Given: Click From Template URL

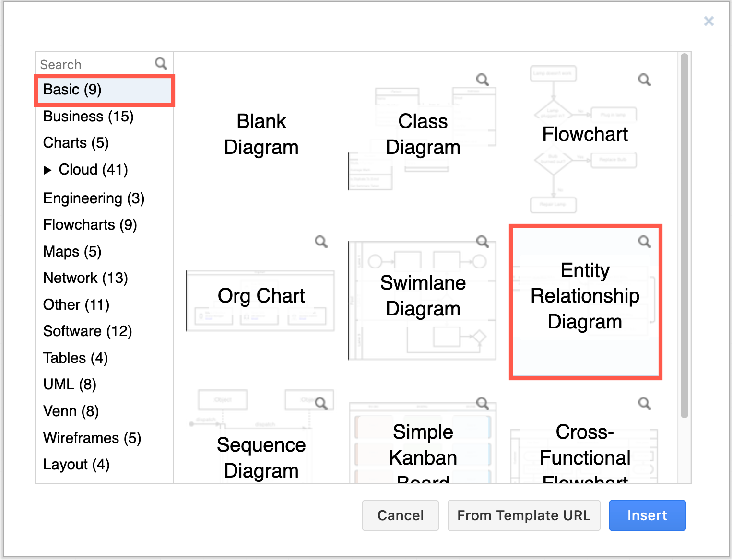Looking at the screenshot, I should click(524, 515).
